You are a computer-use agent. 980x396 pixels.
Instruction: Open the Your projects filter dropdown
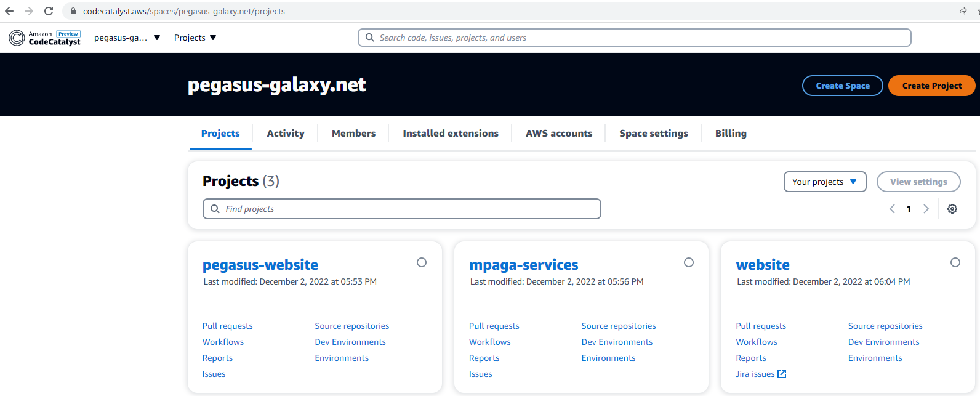tap(825, 182)
